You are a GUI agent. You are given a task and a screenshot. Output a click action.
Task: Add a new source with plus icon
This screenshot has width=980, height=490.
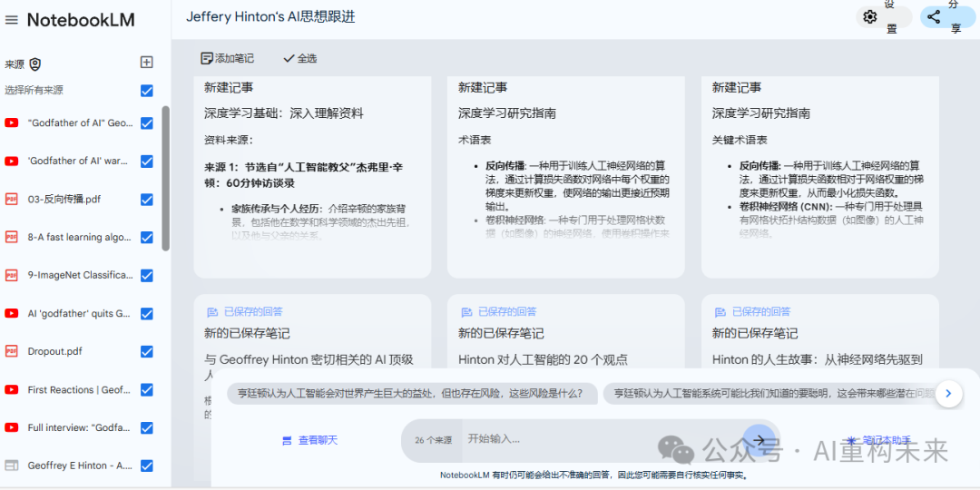146,62
